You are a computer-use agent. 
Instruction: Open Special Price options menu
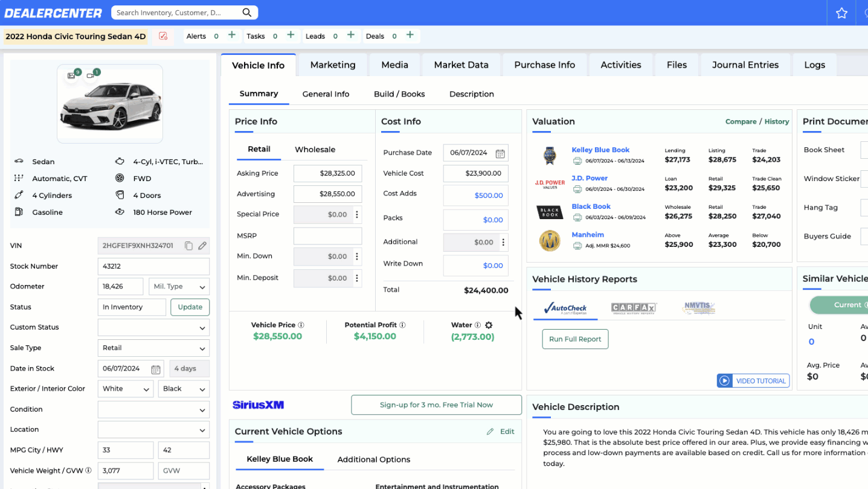pyautogui.click(x=357, y=214)
